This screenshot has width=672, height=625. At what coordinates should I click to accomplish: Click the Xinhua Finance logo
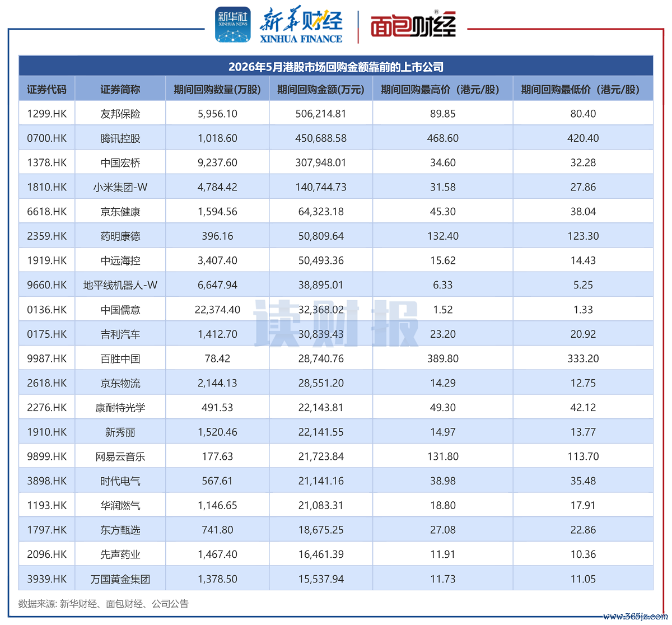pos(301,25)
